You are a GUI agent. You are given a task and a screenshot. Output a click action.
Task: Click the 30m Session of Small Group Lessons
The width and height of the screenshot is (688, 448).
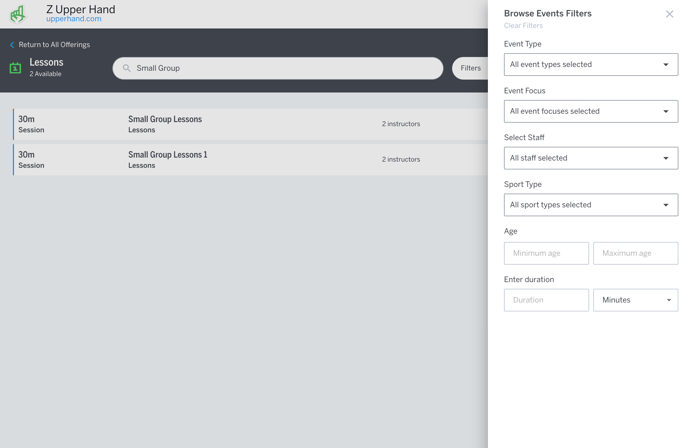click(31, 124)
